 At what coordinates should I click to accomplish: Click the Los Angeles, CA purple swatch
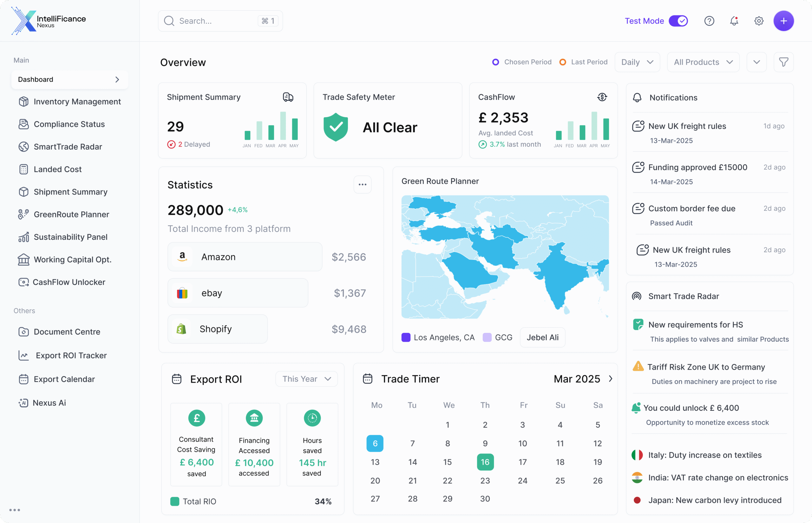click(x=406, y=337)
